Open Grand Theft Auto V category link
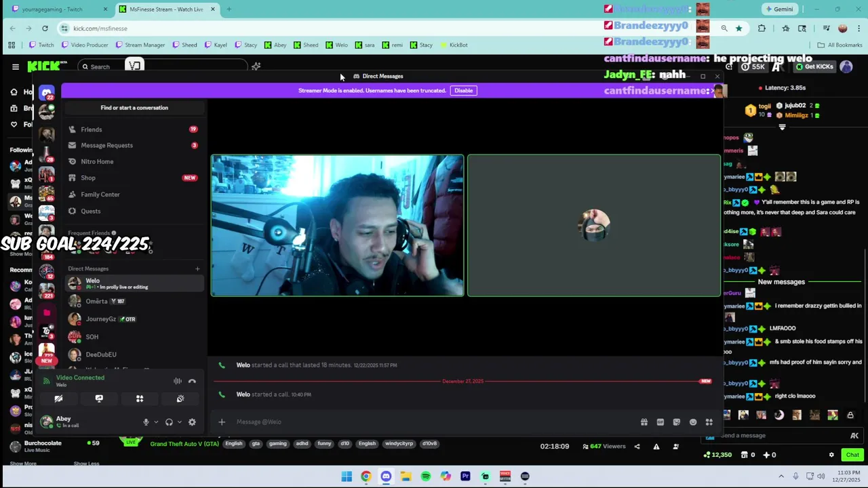Viewport: 868px width, 488px height. point(184,444)
